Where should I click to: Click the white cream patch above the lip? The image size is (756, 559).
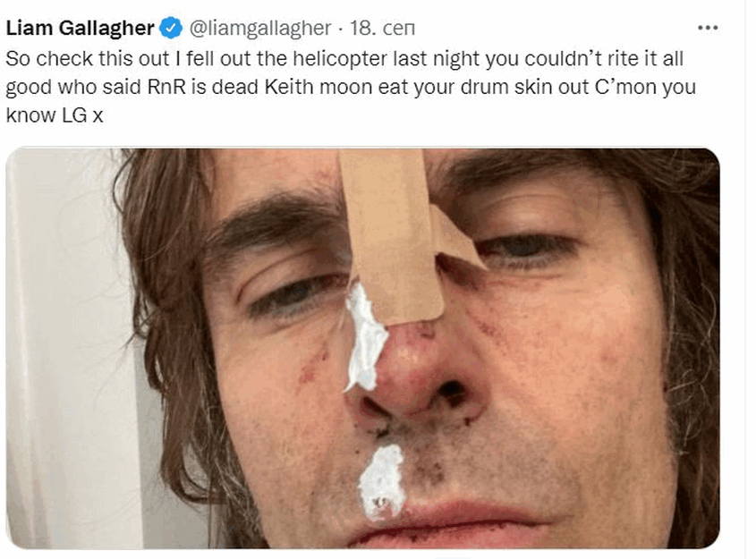point(382,481)
